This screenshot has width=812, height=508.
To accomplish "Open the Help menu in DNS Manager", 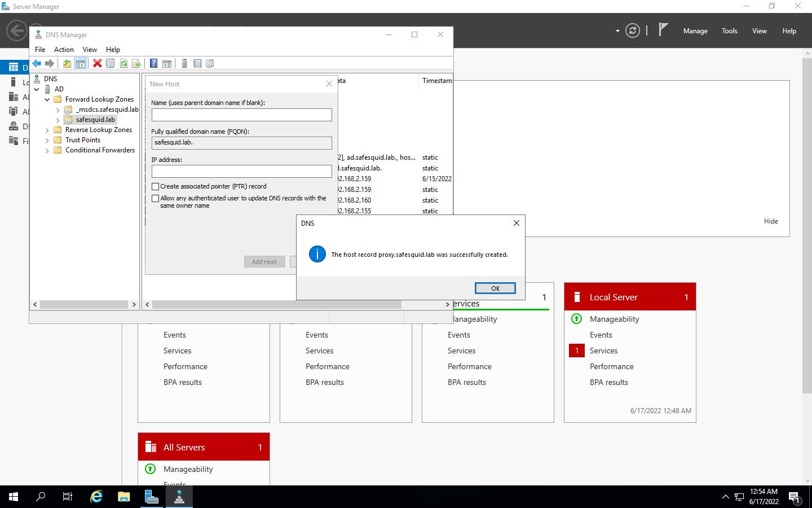I will click(x=113, y=50).
